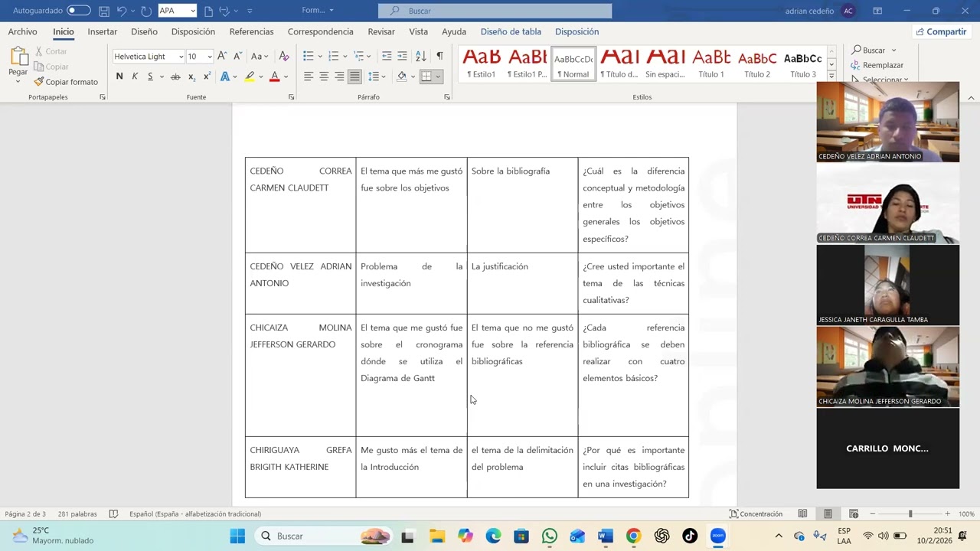
Task: Click the clear all formatting icon
Action: (284, 56)
